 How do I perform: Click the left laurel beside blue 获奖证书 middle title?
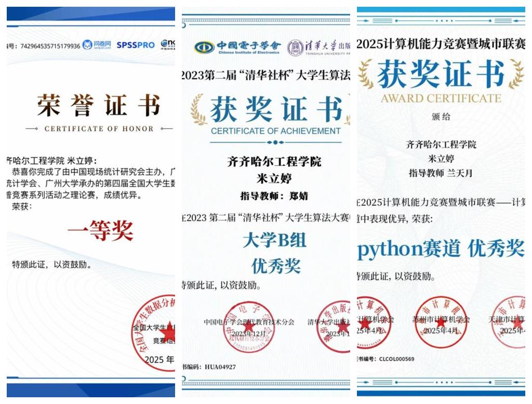[198, 110]
